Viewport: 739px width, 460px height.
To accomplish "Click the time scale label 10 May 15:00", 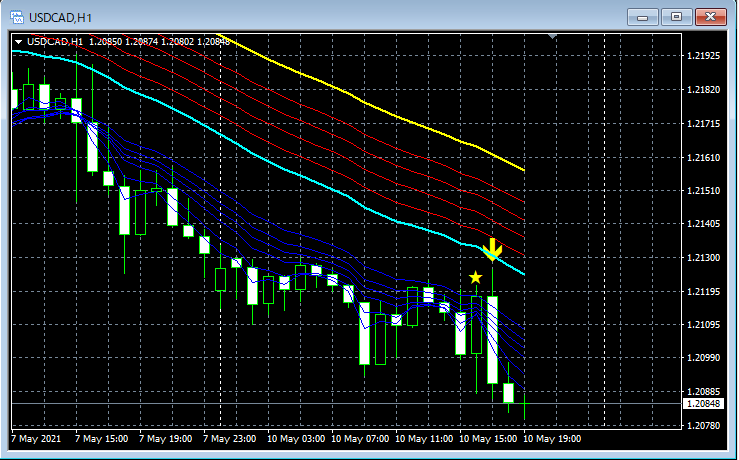I will point(488,439).
